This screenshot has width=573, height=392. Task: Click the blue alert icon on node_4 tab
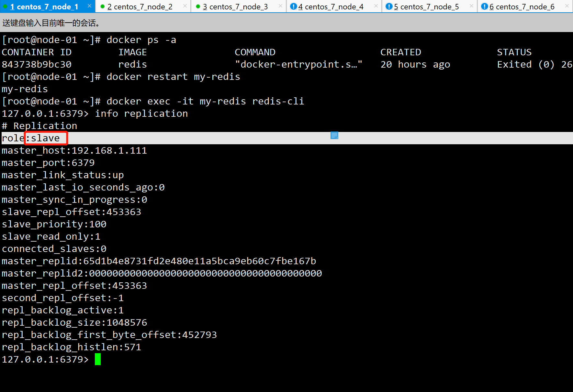293,6
